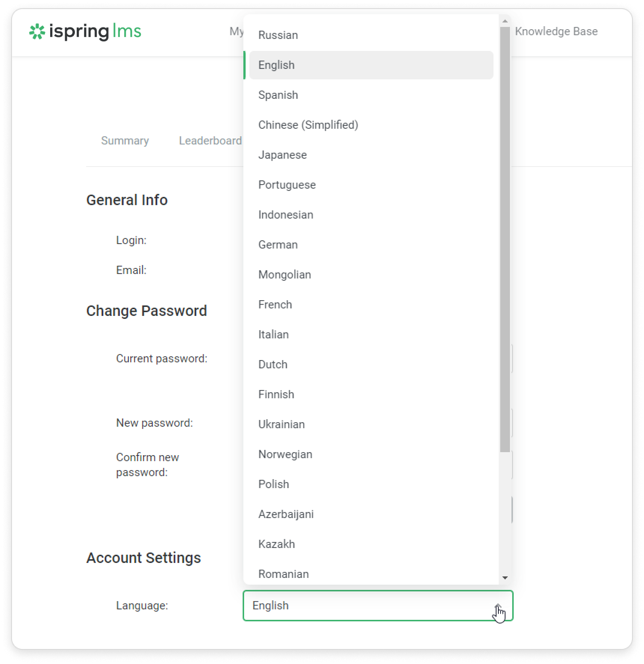Select French from the list
Screen dimensions: 644x664
coord(275,305)
